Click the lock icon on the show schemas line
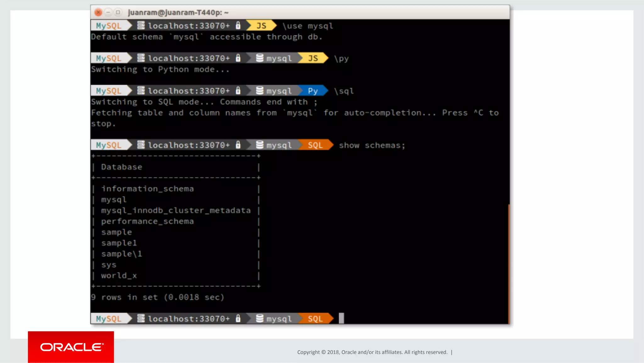644x363 pixels. pyautogui.click(x=238, y=145)
